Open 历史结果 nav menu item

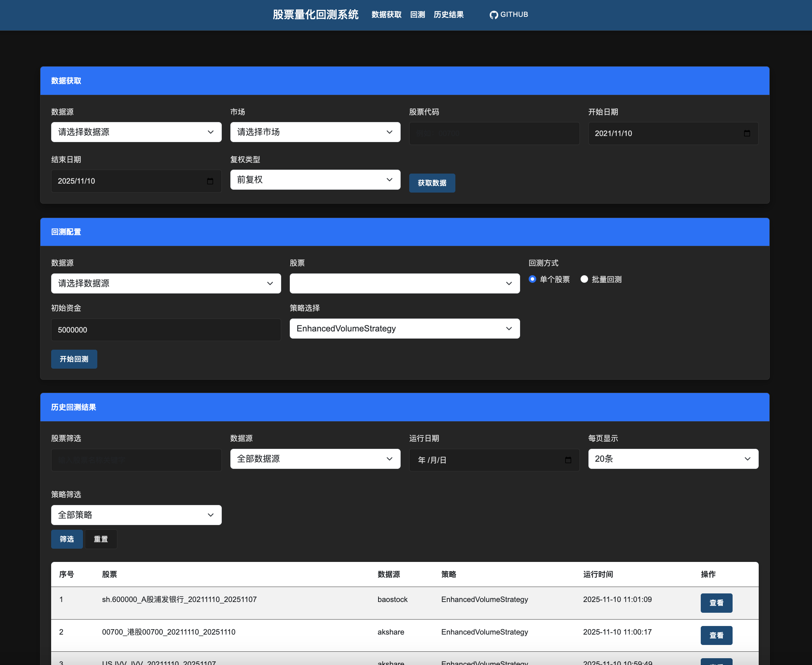(448, 15)
